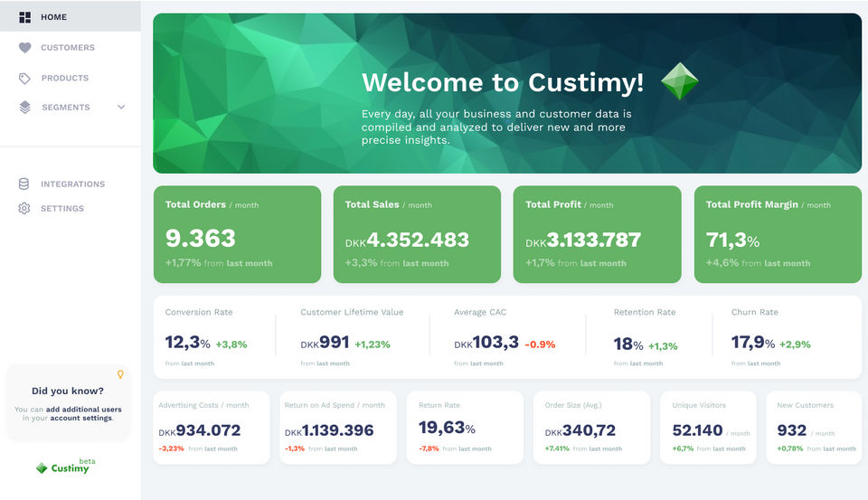The height and width of the screenshot is (500, 868).
Task: Click the Custimy beta logo
Action: point(65,467)
